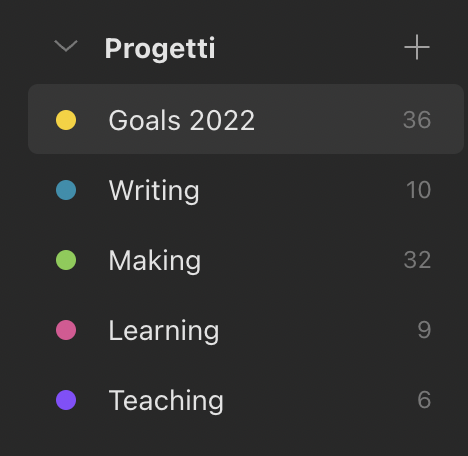
Task: Click the task count 36 for Goals 2022
Action: pyautogui.click(x=417, y=120)
